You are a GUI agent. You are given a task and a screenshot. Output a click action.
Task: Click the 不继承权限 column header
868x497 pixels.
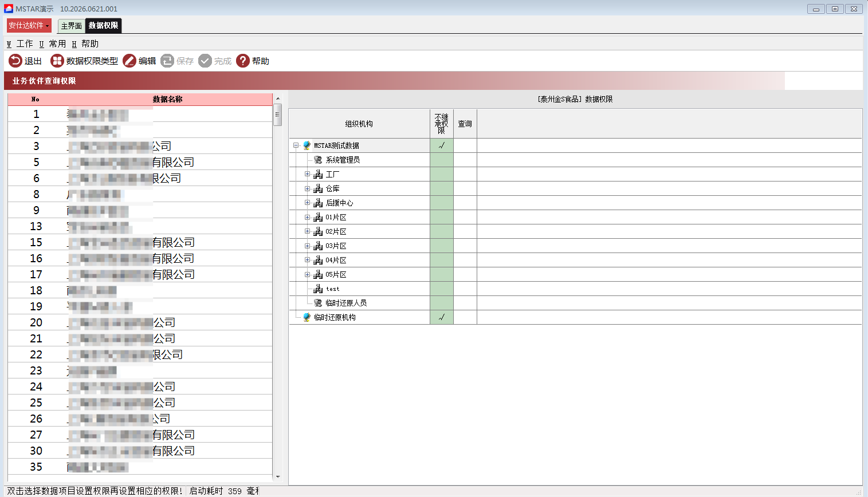tap(442, 124)
